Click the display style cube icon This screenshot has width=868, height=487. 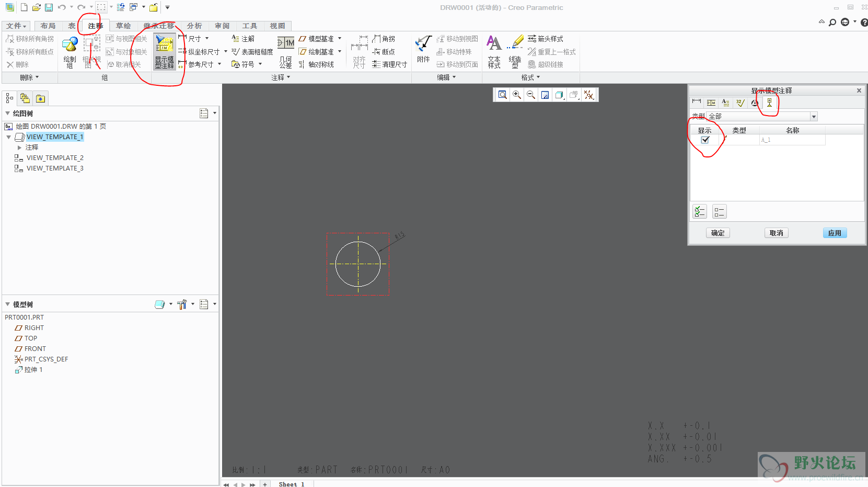pyautogui.click(x=559, y=95)
